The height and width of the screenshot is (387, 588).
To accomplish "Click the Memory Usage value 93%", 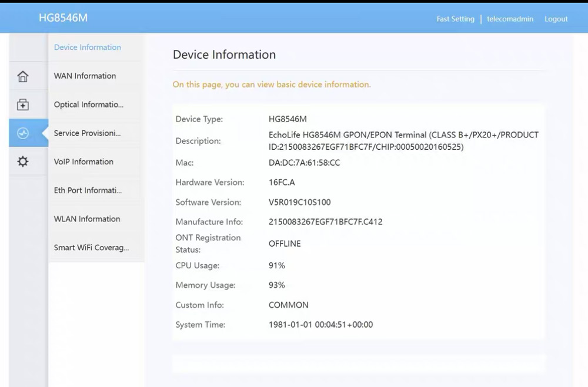I will click(x=277, y=285).
